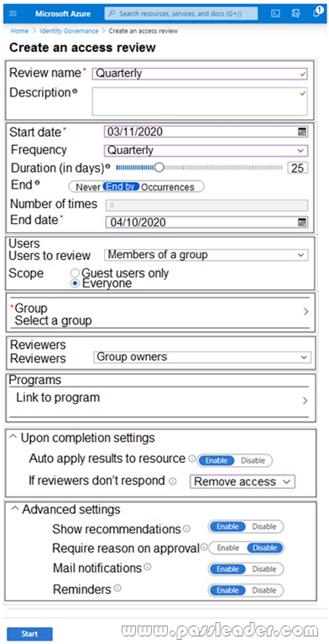Open the Frequency dropdown

[x=206, y=150]
